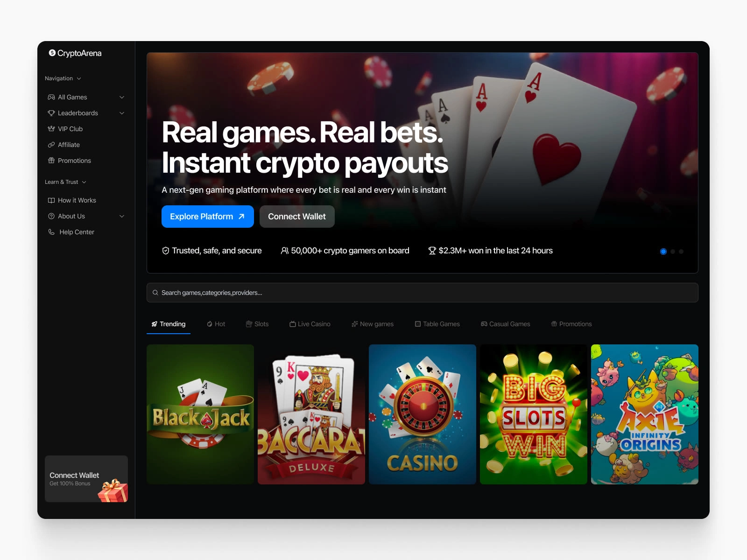The height and width of the screenshot is (560, 747).
Task: Click the Explore Platform button
Action: 208,217
